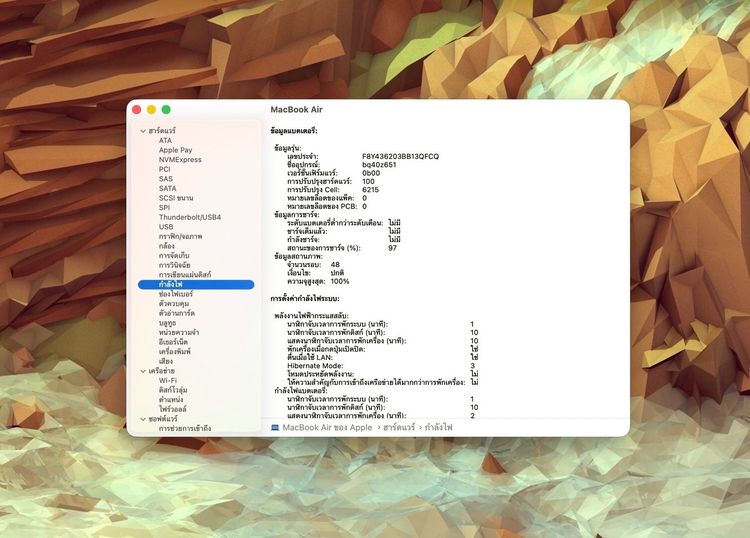Image resolution: width=750 pixels, height=538 pixels.
Task: Click the laptop icon in the path bar
Action: tap(275, 427)
